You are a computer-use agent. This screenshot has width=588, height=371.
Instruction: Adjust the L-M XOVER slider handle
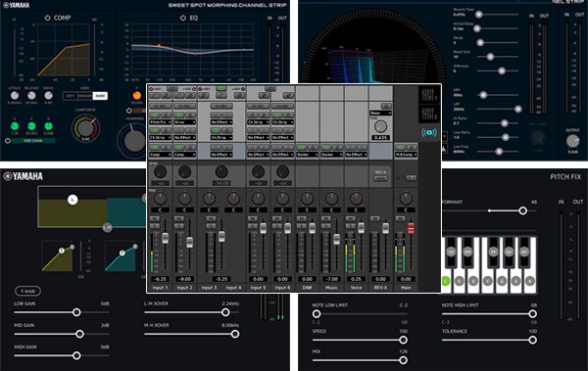(x=225, y=312)
